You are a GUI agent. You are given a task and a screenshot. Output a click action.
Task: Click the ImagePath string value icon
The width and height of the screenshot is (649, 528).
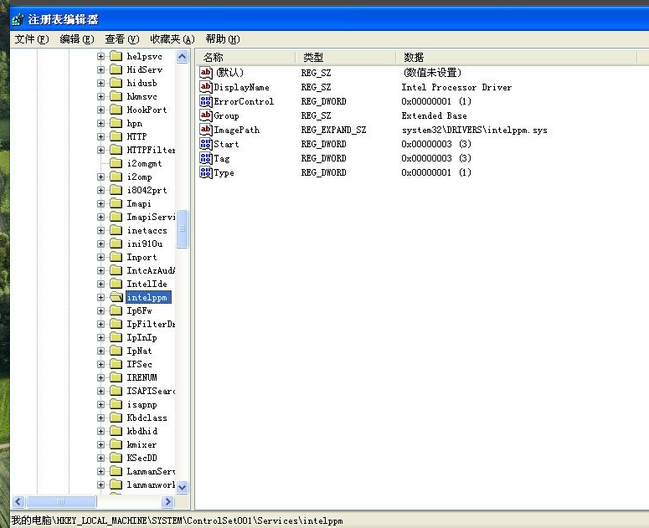point(206,130)
